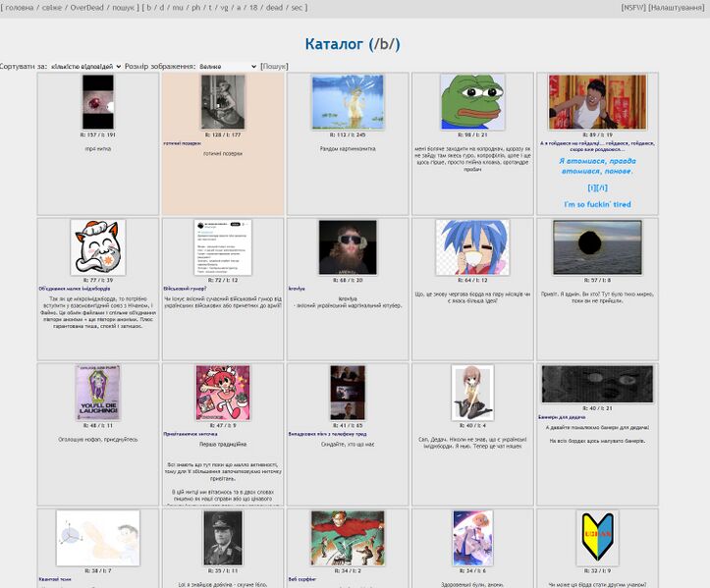Screen dimensions: 710x588
Task: Open the red-sweater figure poster thumbnail
Action: click(348, 538)
